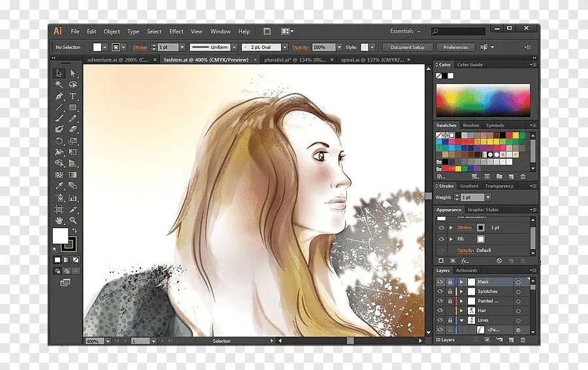The height and width of the screenshot is (370, 588).
Task: Expand Fill attribute in Appearance panel
Action: click(x=451, y=239)
